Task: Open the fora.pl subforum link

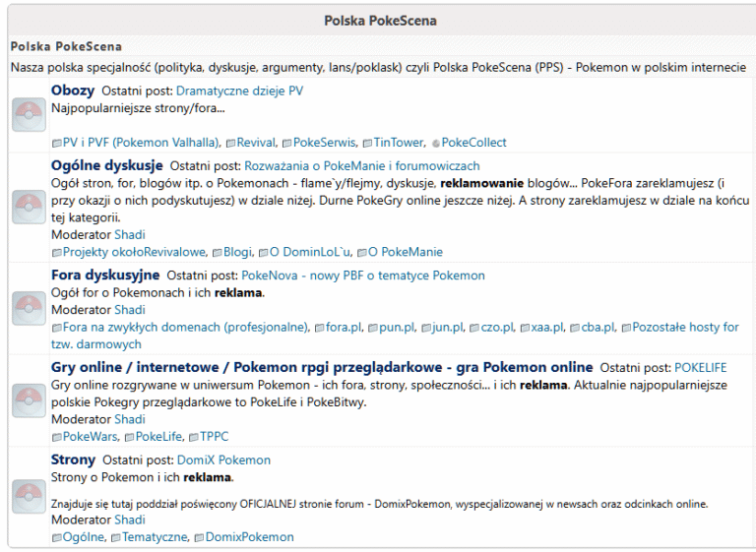Action: 344,327
